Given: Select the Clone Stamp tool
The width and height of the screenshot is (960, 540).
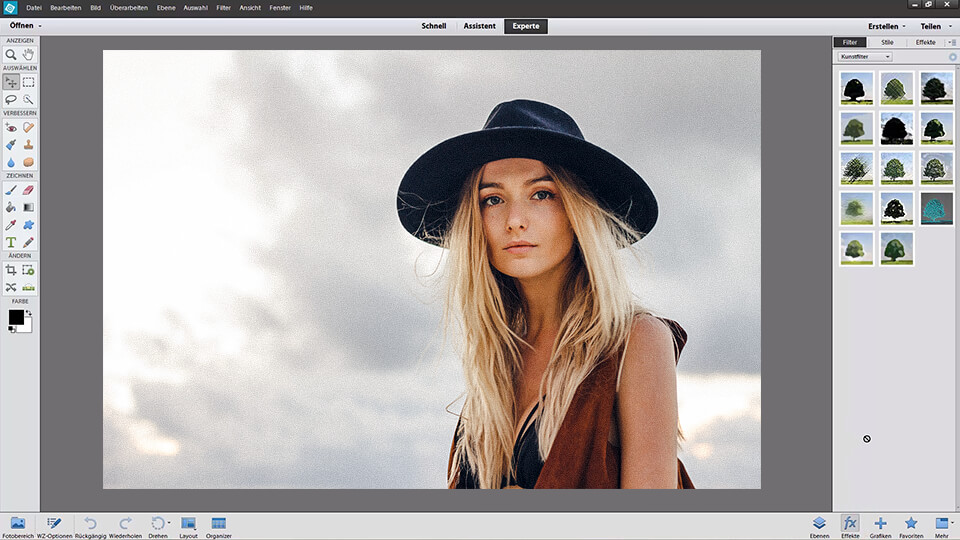Looking at the screenshot, I should pyautogui.click(x=28, y=144).
